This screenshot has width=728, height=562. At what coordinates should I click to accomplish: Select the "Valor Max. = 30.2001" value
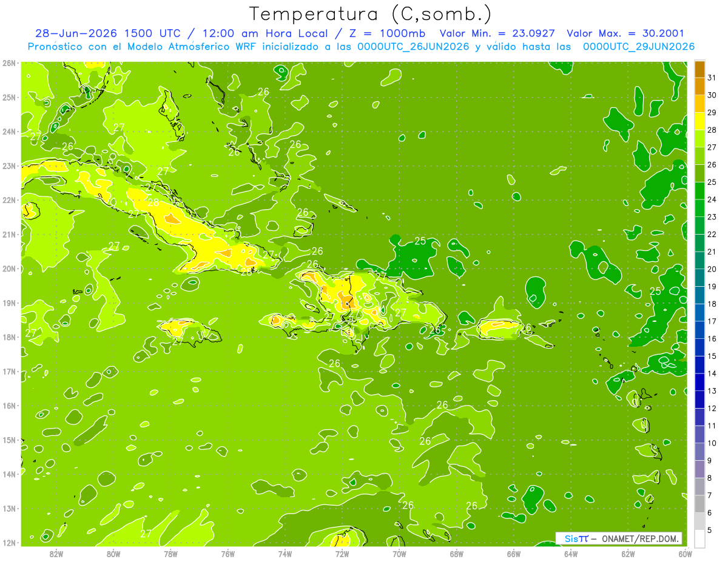pos(625,33)
